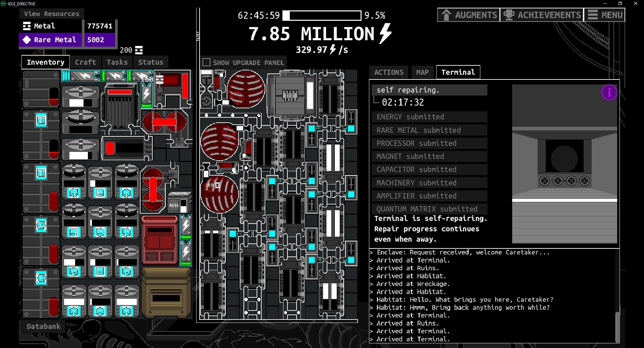Open the Databank
Image resolution: width=644 pixels, height=348 pixels.
[x=44, y=326]
